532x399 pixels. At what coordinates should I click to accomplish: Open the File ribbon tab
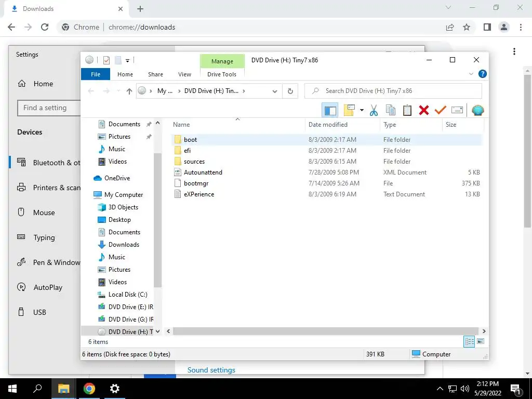96,74
